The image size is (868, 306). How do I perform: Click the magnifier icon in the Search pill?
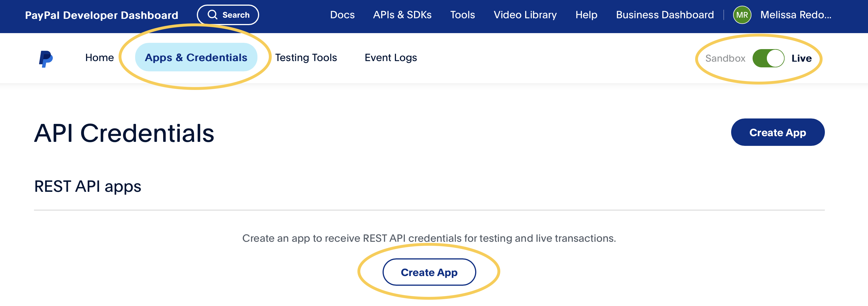[x=212, y=15]
